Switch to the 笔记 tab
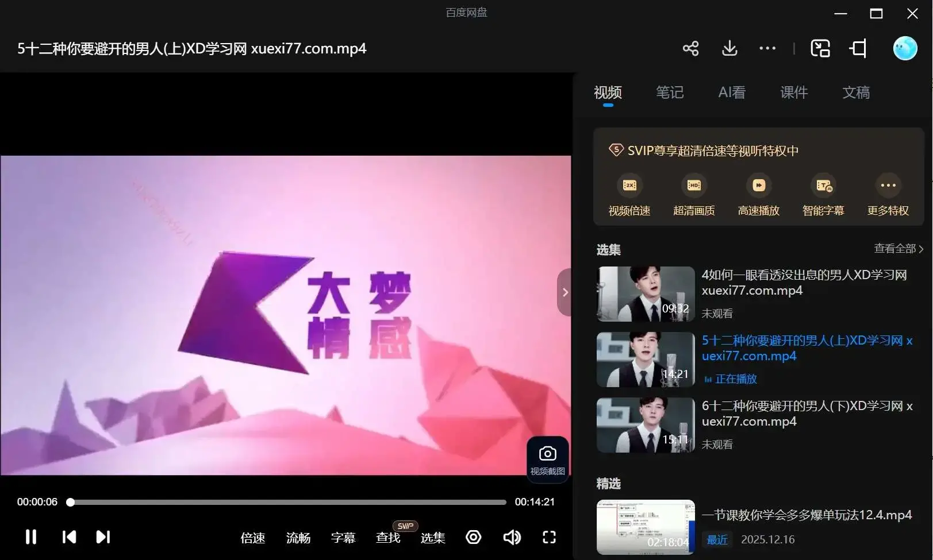The width and height of the screenshot is (933, 560). coord(669,92)
